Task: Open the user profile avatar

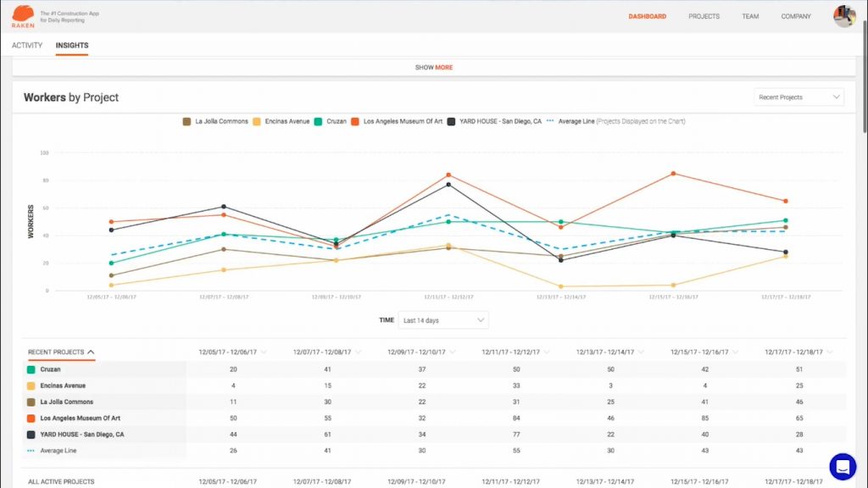Action: coord(843,16)
